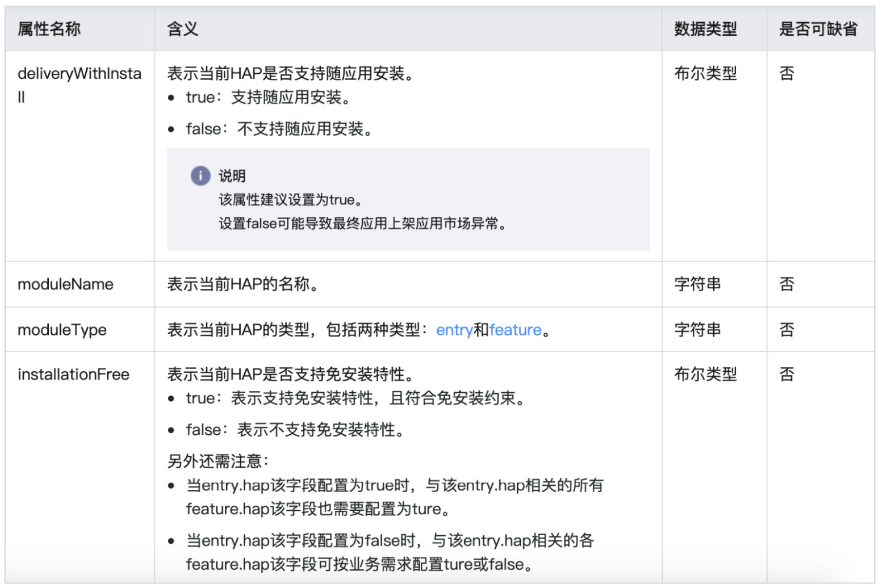Click 否 in the moduleType row

pyautogui.click(x=786, y=330)
